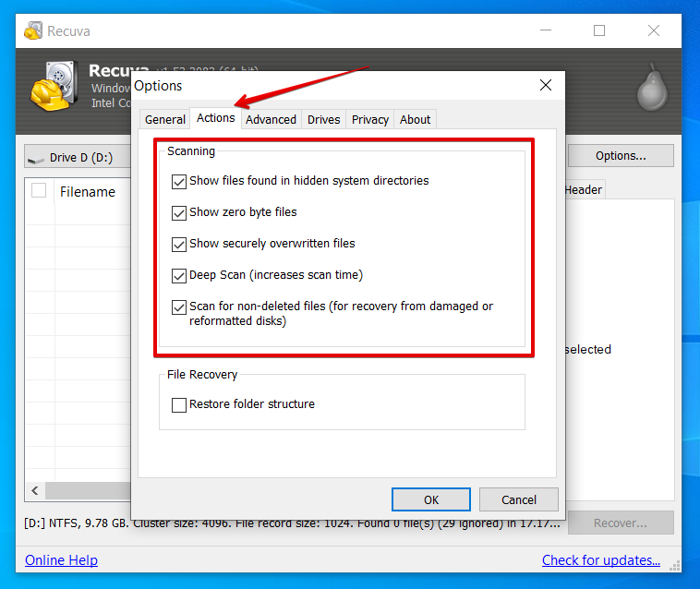Viewport: 700px width, 589px height.
Task: Click the Recuva hard drive logo in header
Action: (x=54, y=86)
